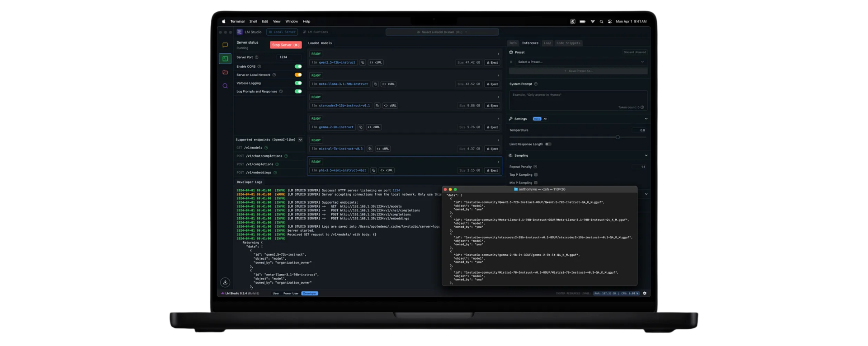The image size is (868, 346).
Task: Click the macOS Spotlight search icon
Action: point(601,22)
